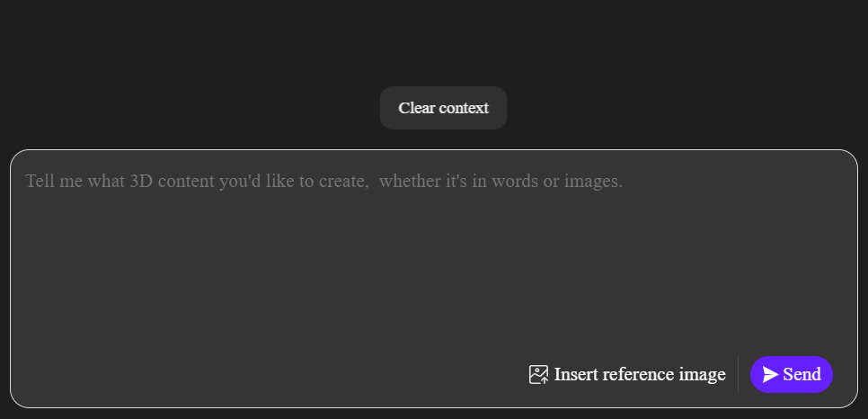Image resolution: width=868 pixels, height=419 pixels.
Task: Click the Clear context button
Action: click(443, 108)
